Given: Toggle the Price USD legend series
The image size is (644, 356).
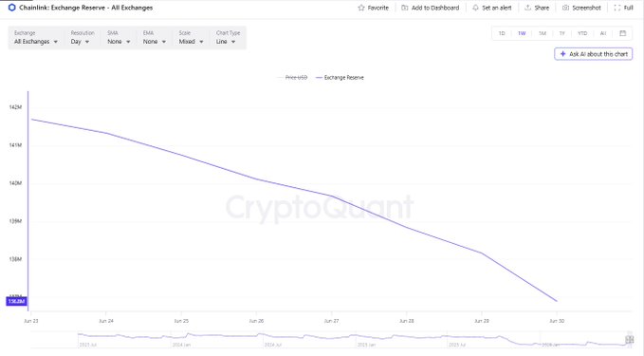Looking at the screenshot, I should pos(292,77).
